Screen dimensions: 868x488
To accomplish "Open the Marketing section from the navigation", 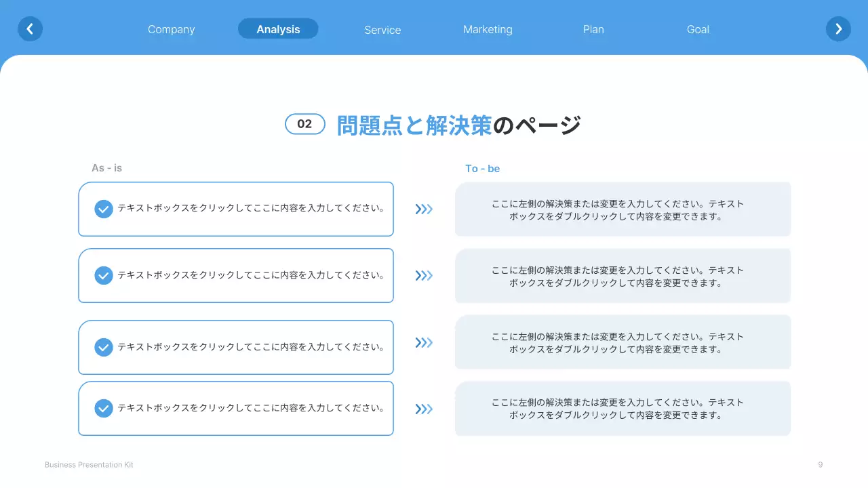I will 488,29.
